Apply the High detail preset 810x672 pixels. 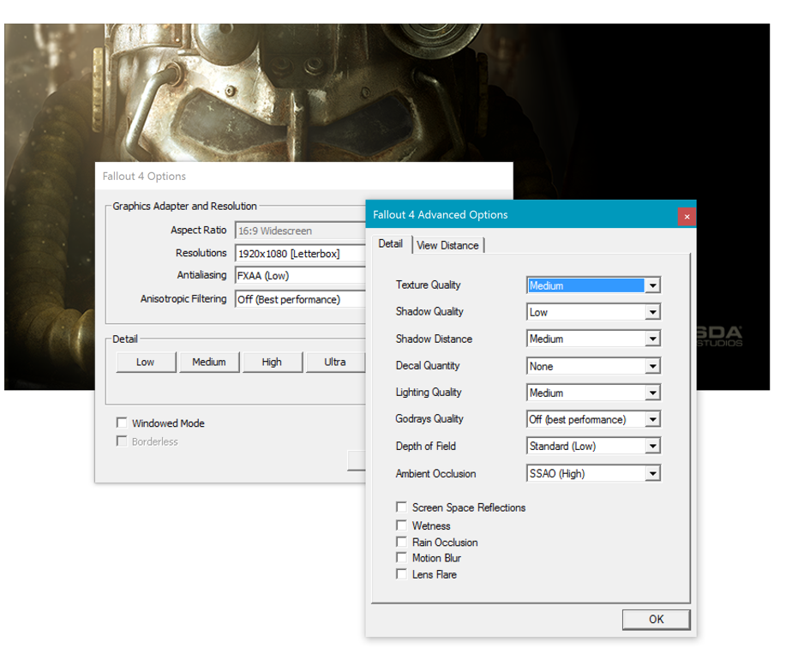pos(273,362)
